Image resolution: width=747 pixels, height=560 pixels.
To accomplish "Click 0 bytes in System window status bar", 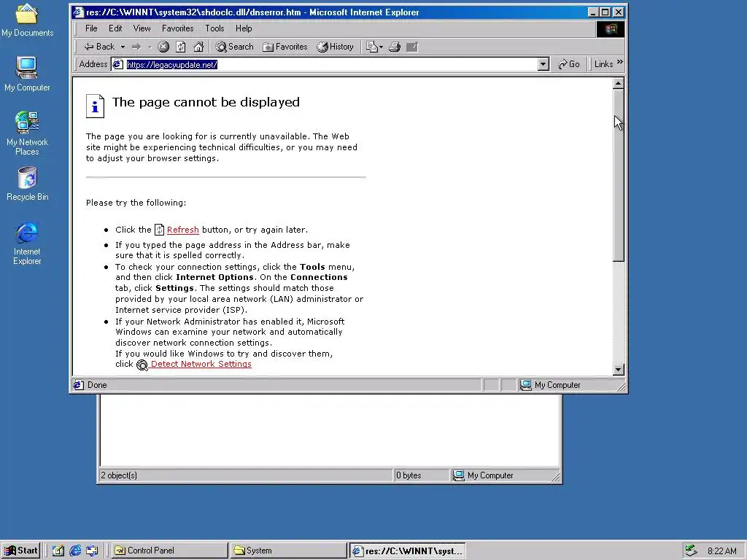I will click(409, 475).
